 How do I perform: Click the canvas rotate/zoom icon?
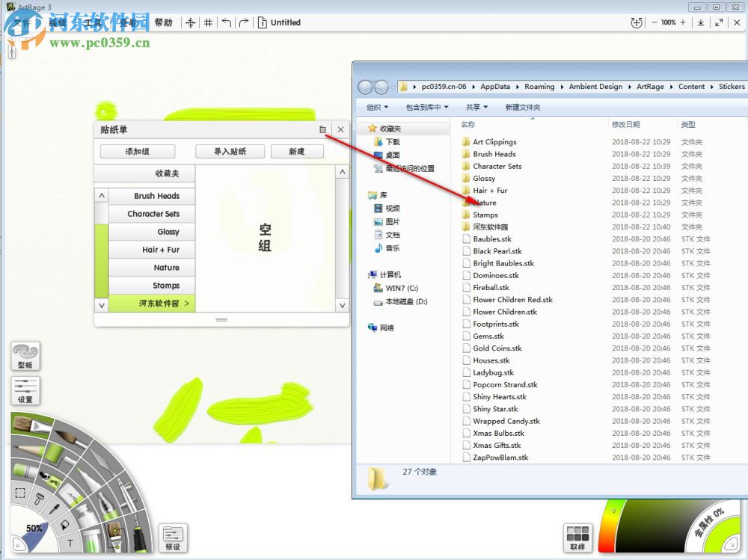coord(637,22)
